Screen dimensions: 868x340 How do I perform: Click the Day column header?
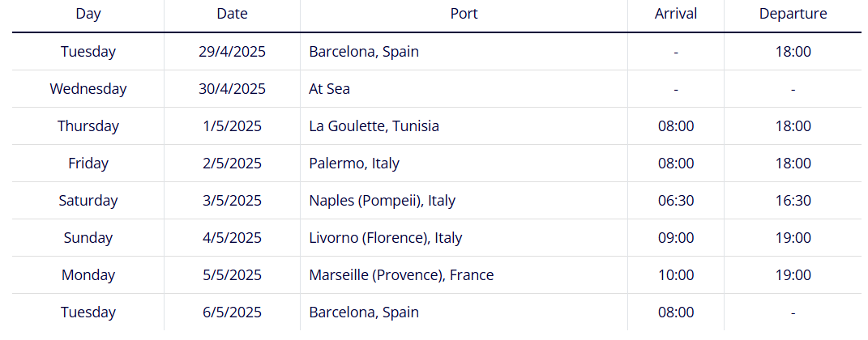(x=88, y=14)
